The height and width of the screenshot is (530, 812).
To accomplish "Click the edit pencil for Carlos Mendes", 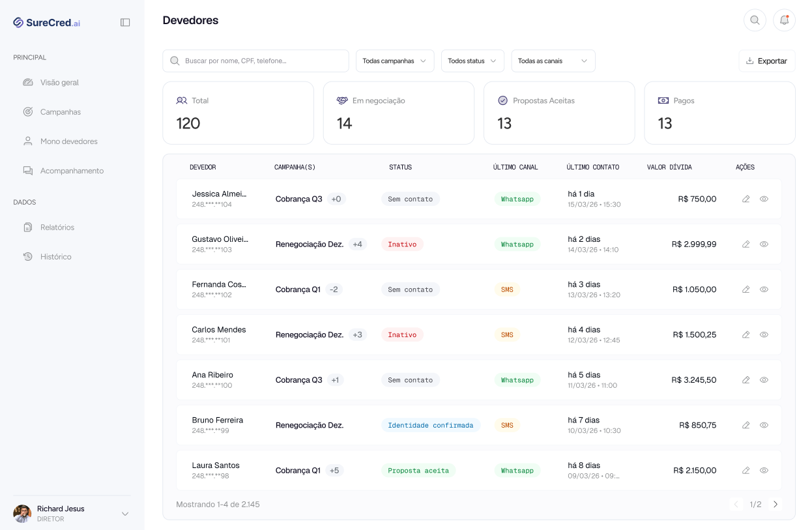I will click(746, 334).
